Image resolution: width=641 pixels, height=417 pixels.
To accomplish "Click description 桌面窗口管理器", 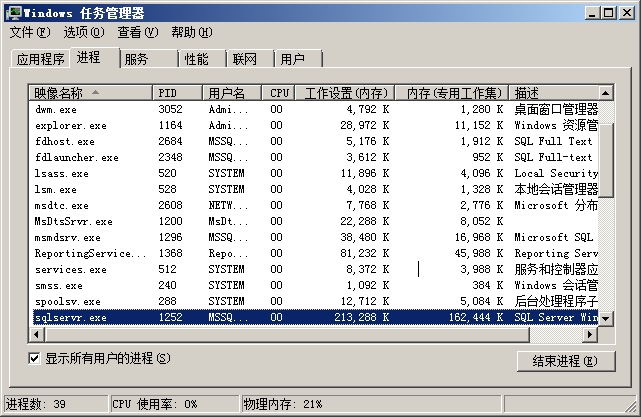I will pos(556,110).
